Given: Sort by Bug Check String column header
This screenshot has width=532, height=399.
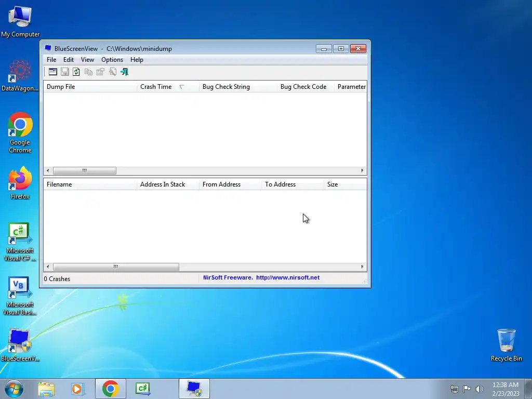Looking at the screenshot, I should (x=238, y=87).
